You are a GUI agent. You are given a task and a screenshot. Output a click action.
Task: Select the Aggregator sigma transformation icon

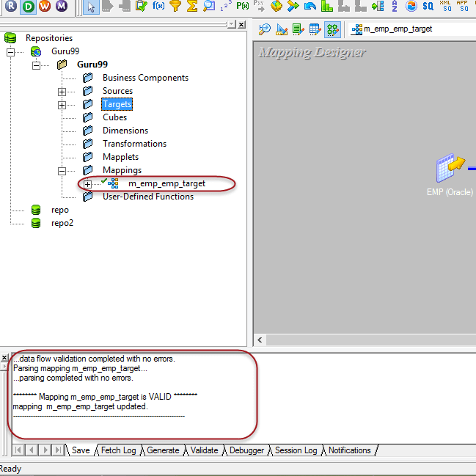(192, 7)
